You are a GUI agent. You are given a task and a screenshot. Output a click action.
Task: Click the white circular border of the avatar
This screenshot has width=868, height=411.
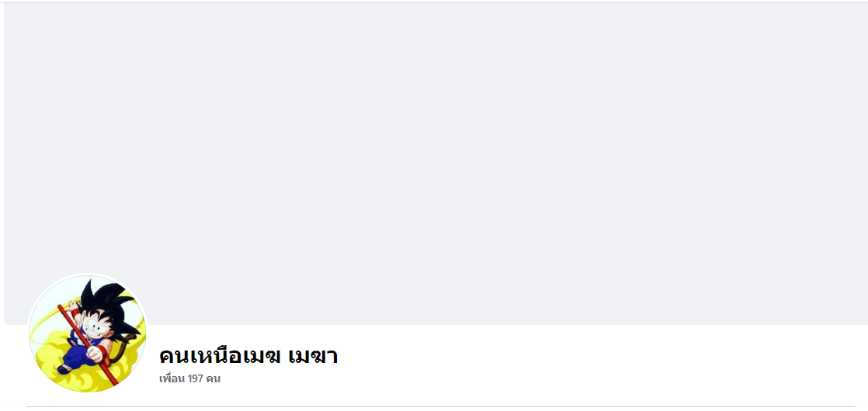tap(88, 275)
